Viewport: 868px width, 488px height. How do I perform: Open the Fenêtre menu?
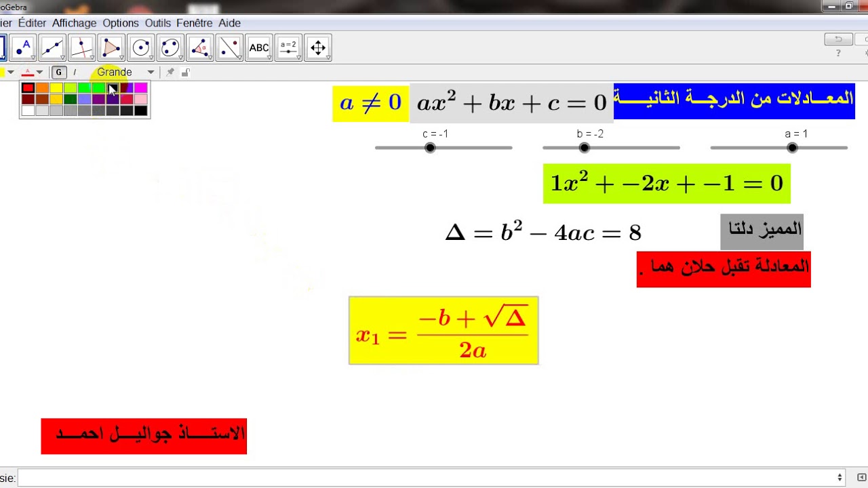(x=195, y=23)
